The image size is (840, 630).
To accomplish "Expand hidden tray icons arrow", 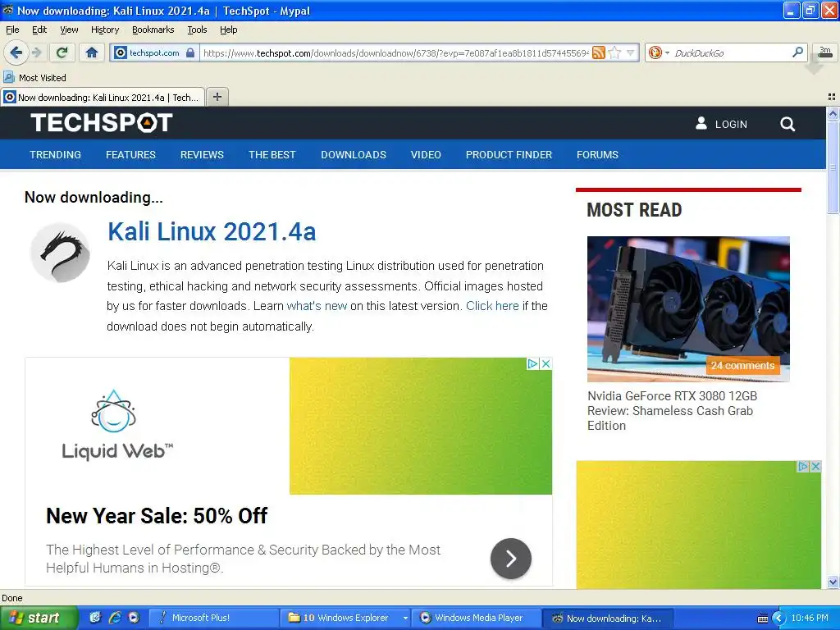I will point(778,619).
